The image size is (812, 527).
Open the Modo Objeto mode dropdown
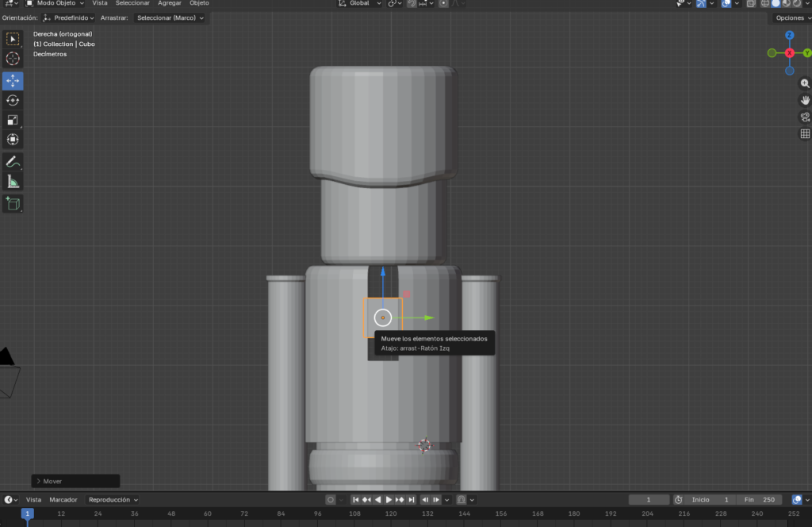coord(55,3)
